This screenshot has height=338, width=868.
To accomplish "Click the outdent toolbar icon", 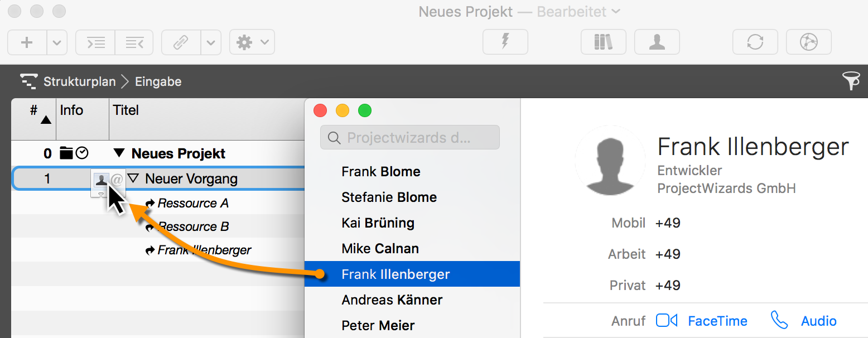I will pyautogui.click(x=134, y=42).
